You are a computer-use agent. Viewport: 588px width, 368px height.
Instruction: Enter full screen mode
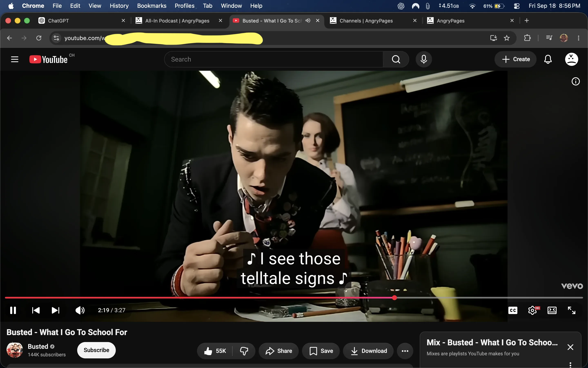tap(571, 310)
